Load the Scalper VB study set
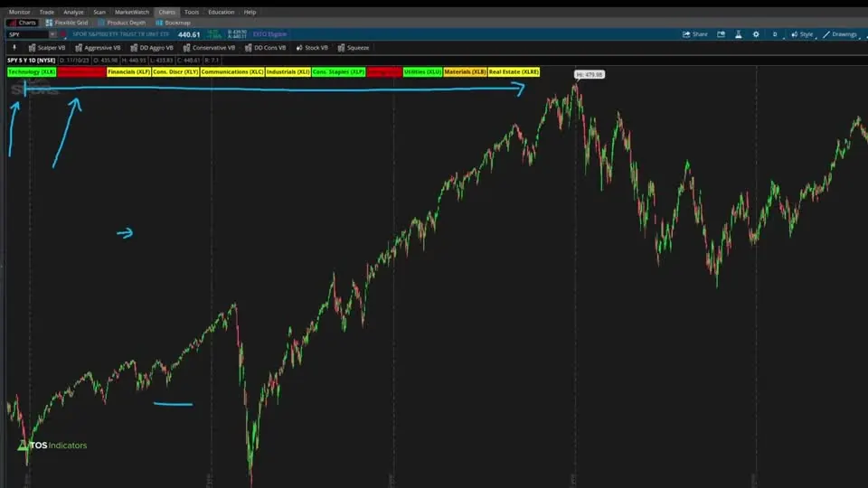The width and height of the screenshot is (868, 488). click(47, 48)
